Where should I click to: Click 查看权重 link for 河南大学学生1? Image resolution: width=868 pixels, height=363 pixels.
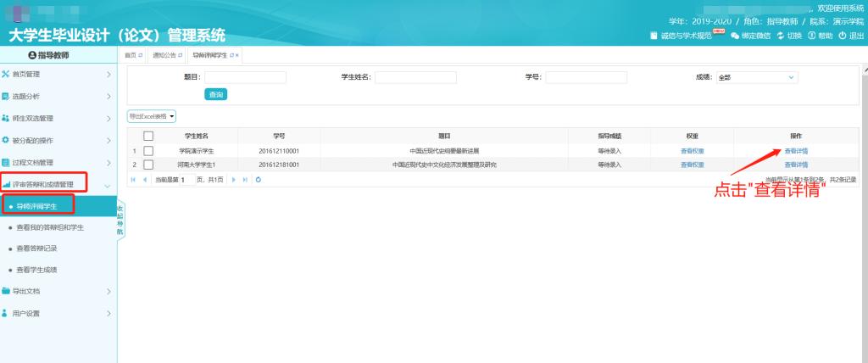(x=692, y=165)
